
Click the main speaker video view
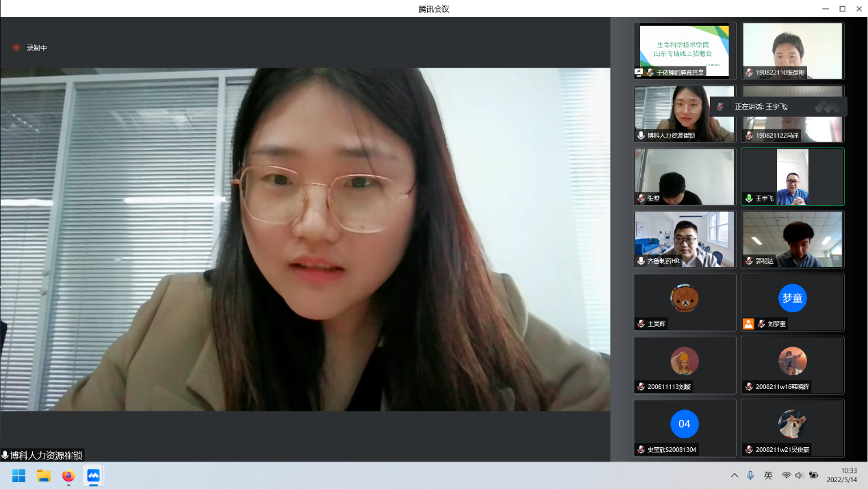[x=305, y=239]
